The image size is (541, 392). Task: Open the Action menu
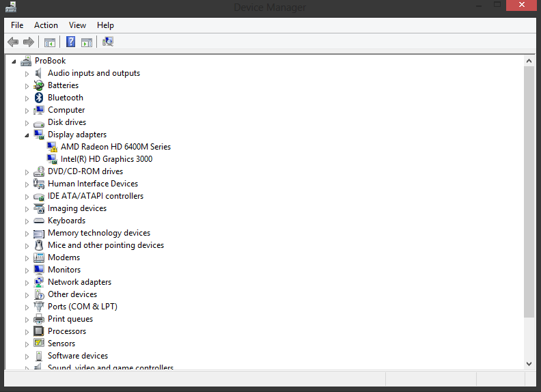pos(46,25)
